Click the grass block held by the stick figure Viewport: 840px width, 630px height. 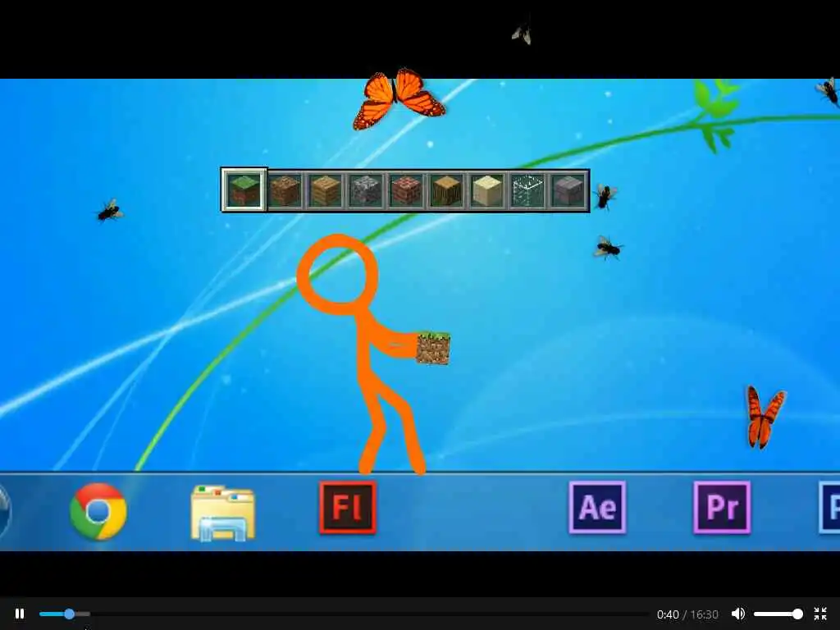[x=433, y=348]
